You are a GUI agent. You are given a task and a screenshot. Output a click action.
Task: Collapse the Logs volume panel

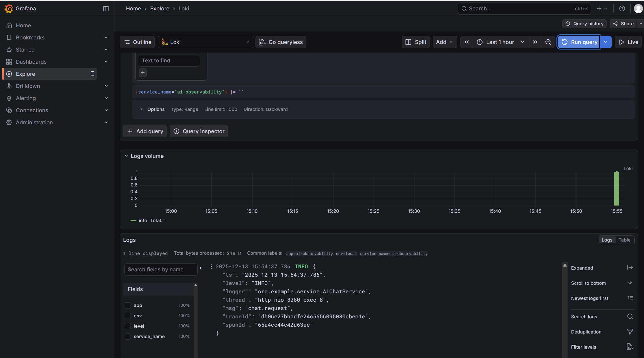click(x=126, y=156)
